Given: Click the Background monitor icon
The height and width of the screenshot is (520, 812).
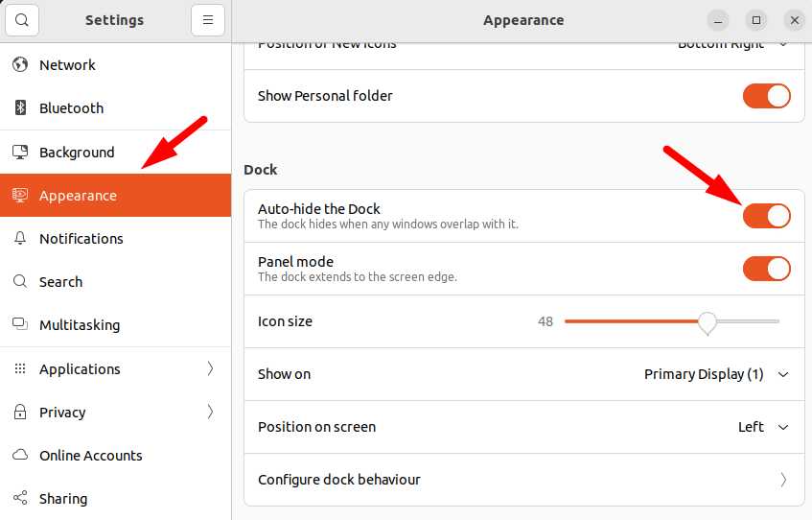Looking at the screenshot, I should (19, 153).
